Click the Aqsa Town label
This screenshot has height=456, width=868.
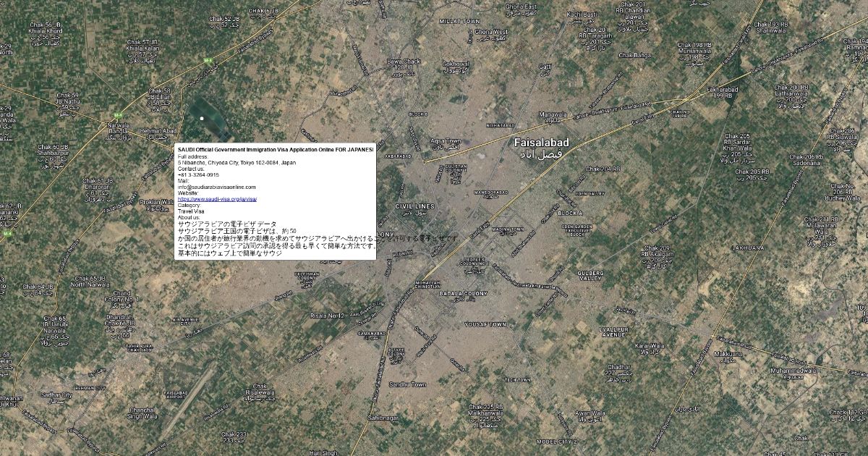[x=446, y=141]
